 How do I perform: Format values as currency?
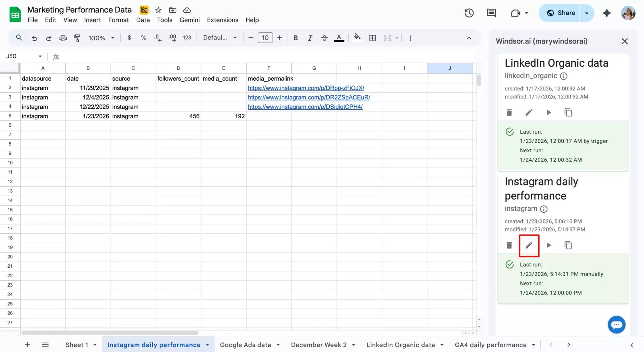pos(129,38)
